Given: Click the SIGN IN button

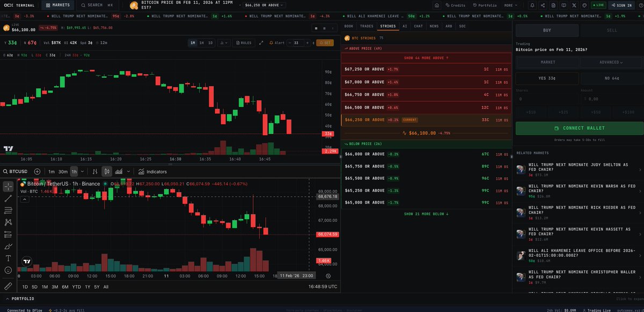Looking at the screenshot, I should point(620,5).
